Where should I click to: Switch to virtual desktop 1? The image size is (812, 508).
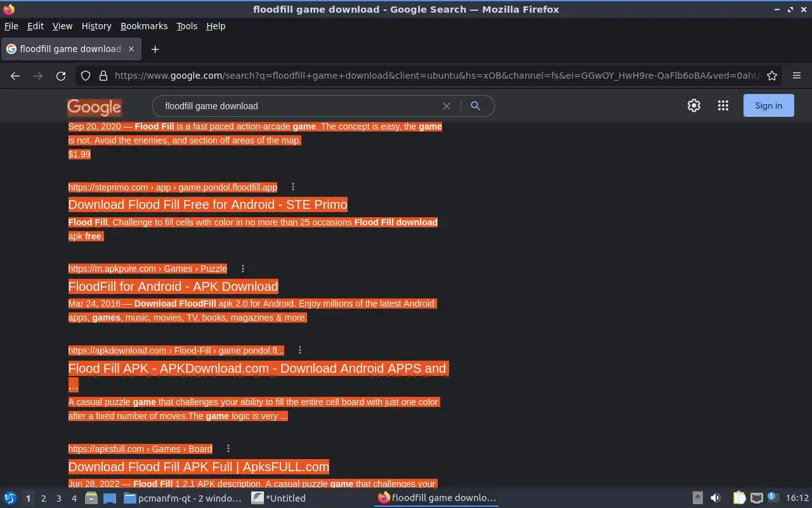click(28, 498)
